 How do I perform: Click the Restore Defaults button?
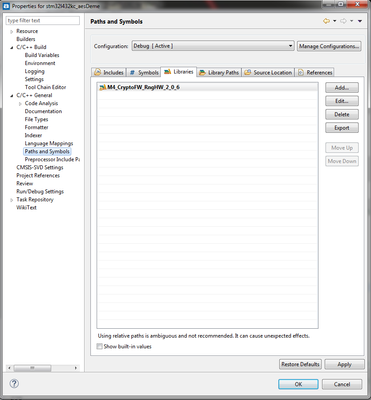300,364
